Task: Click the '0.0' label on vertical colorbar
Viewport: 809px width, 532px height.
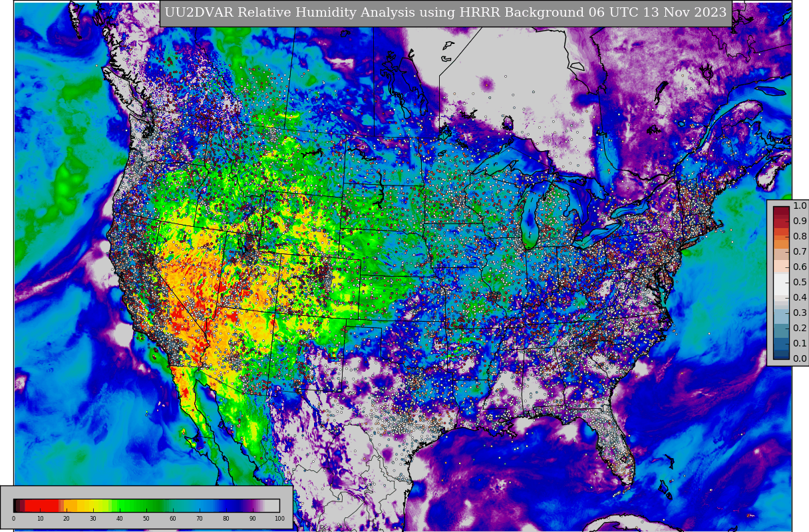Action: (800, 358)
